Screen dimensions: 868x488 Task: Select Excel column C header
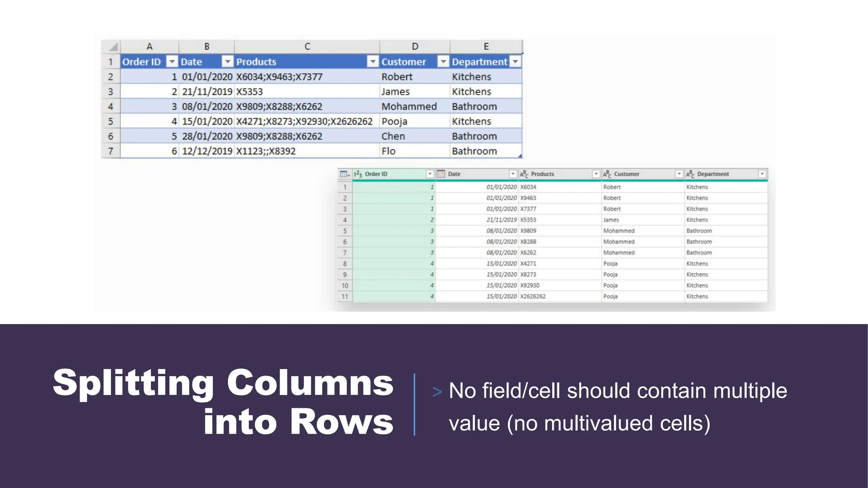307,47
